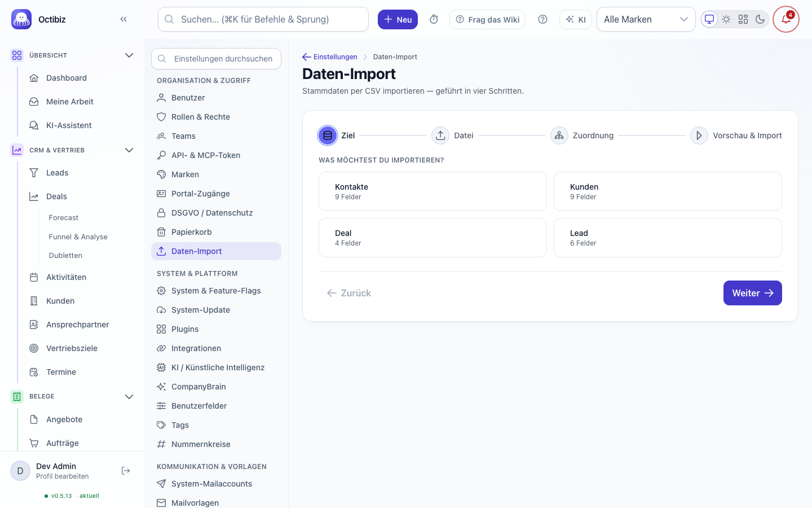Click the Zurück button
This screenshot has width=812, height=508.
348,293
